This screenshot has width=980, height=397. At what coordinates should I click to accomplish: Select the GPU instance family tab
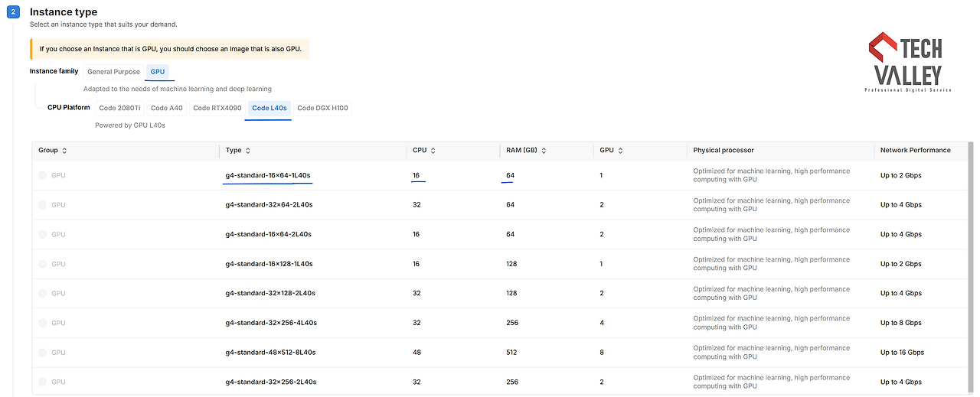coord(158,72)
